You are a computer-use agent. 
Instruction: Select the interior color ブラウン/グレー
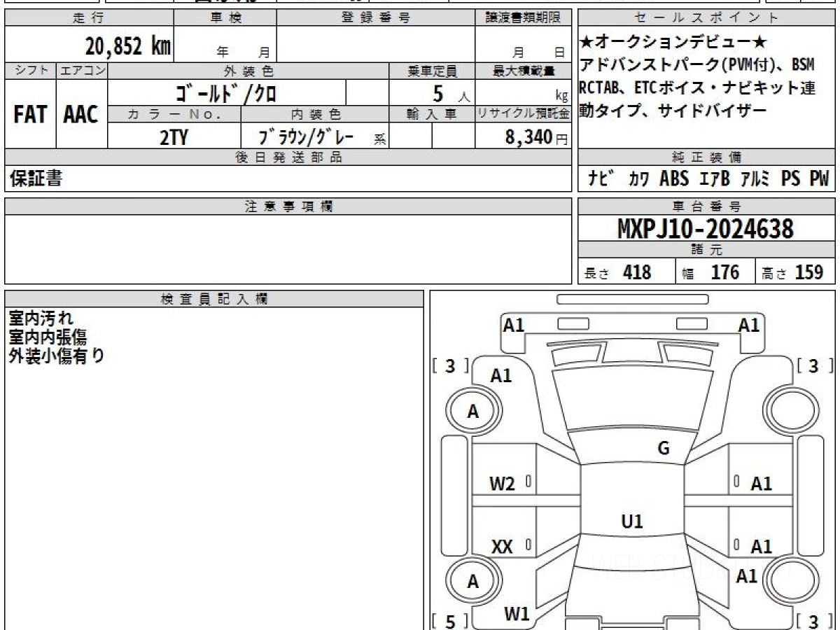[x=306, y=137]
